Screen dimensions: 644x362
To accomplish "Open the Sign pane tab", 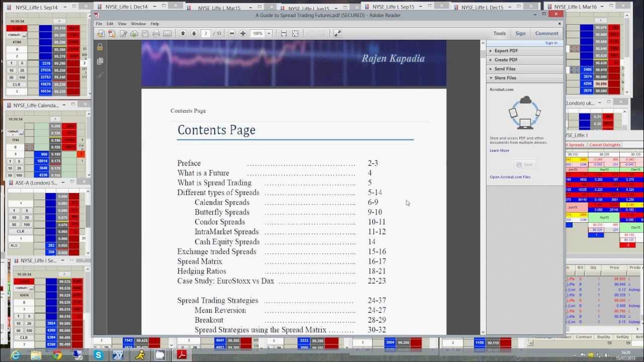I will tap(520, 34).
